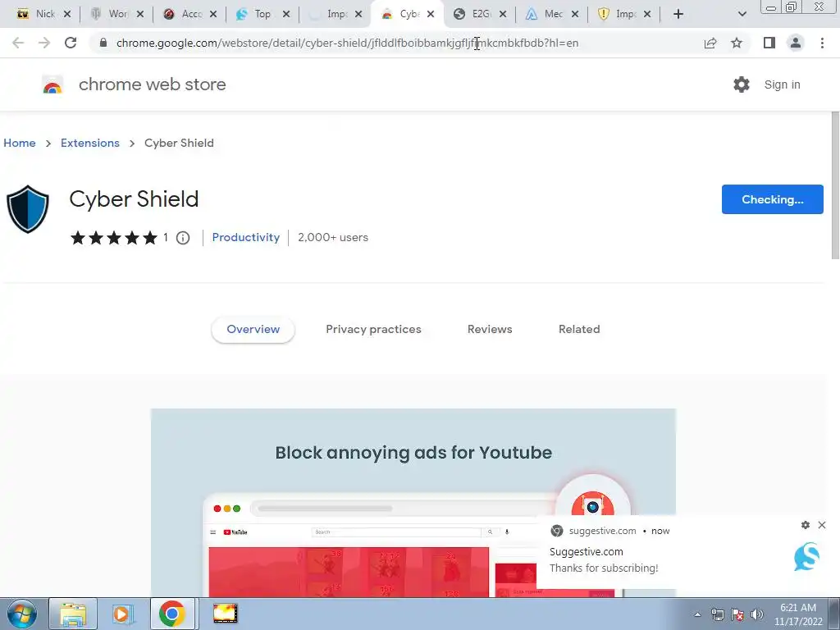Follow the Extensions breadcrumb link
Viewport: 840px width, 630px height.
pos(90,143)
